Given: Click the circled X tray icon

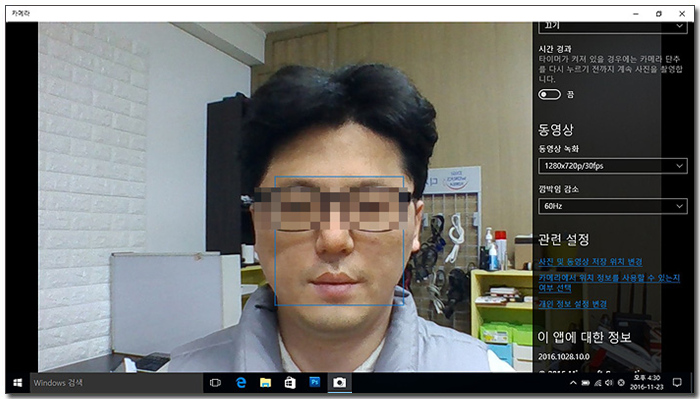Looking at the screenshot, I should coord(621,383).
